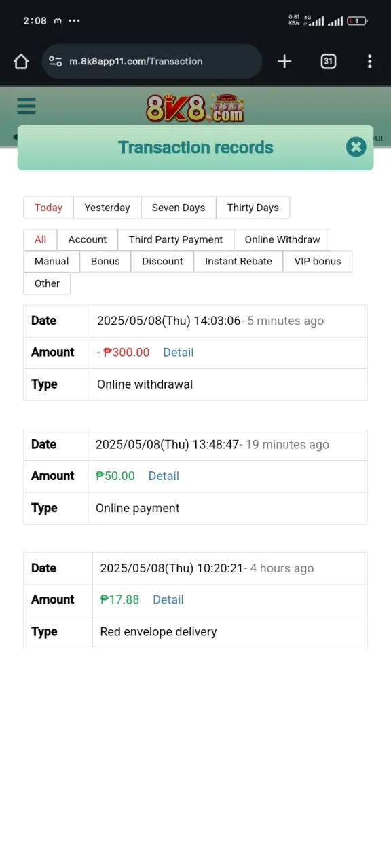The image size is (391, 868).
Task: Filter by Third Party Payment
Action: coord(176,239)
